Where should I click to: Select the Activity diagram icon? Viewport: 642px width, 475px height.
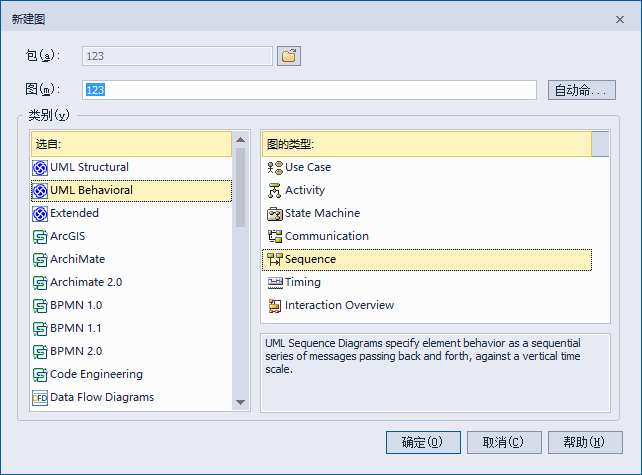pyautogui.click(x=276, y=190)
